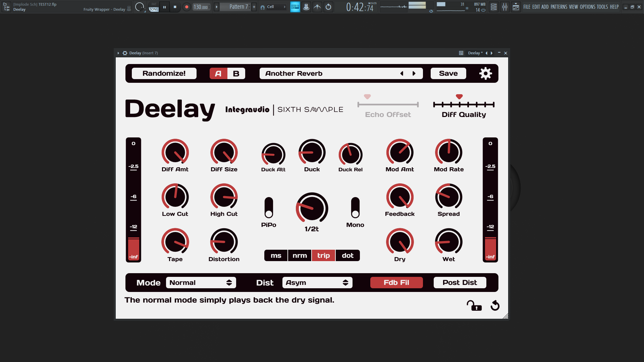Screen dimensions: 644x362
Task: Open the Mode dropdown set to Normal
Action: click(201, 283)
